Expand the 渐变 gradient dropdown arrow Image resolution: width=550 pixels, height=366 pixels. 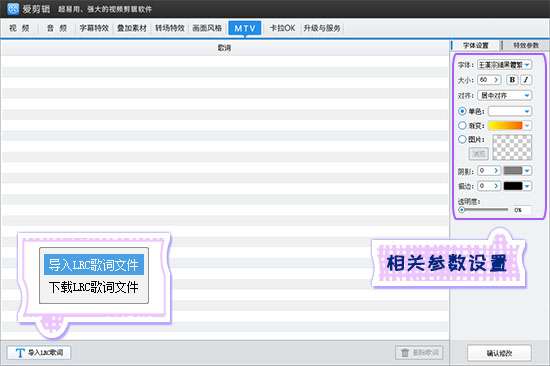[x=527, y=126]
